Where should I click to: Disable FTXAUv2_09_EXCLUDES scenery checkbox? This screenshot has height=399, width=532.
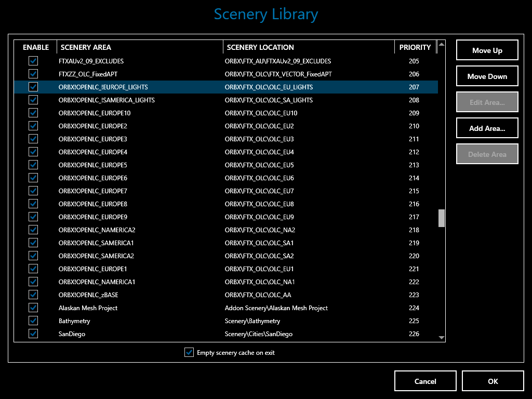tap(33, 61)
